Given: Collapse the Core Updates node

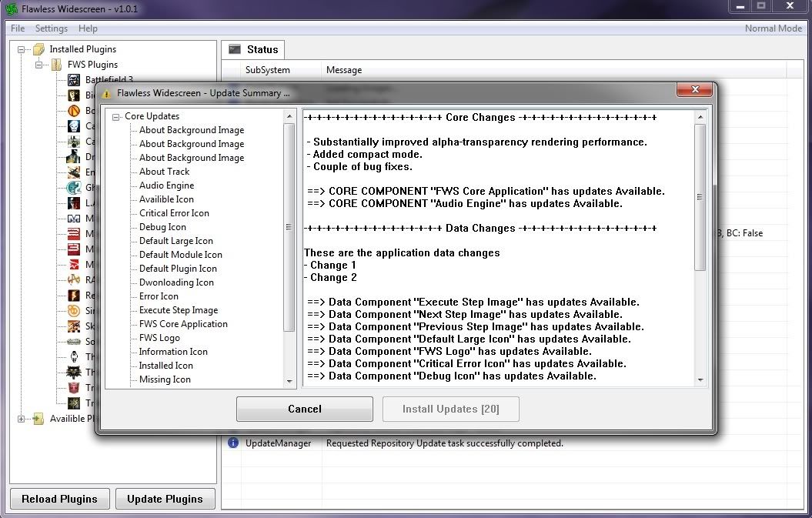Looking at the screenshot, I should [x=116, y=117].
